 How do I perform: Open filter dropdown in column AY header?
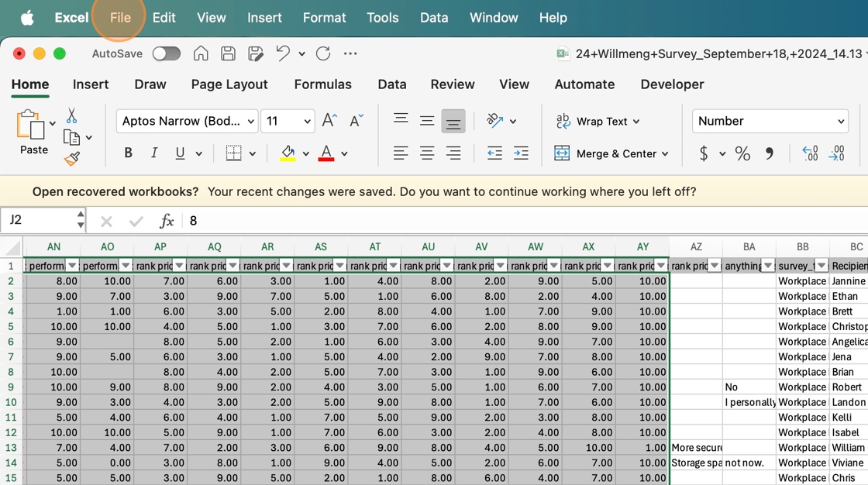660,266
